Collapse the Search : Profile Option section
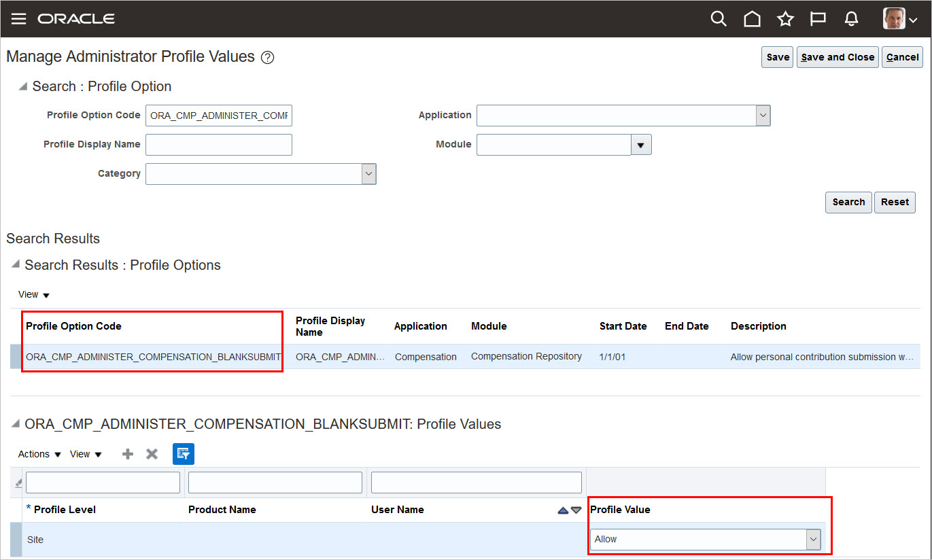 (23, 86)
